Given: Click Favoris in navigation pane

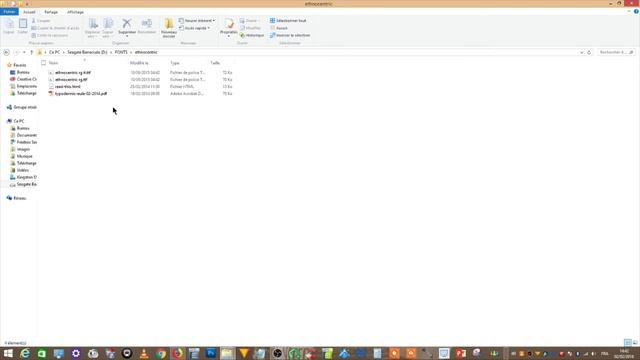Looking at the screenshot, I should point(19,65).
